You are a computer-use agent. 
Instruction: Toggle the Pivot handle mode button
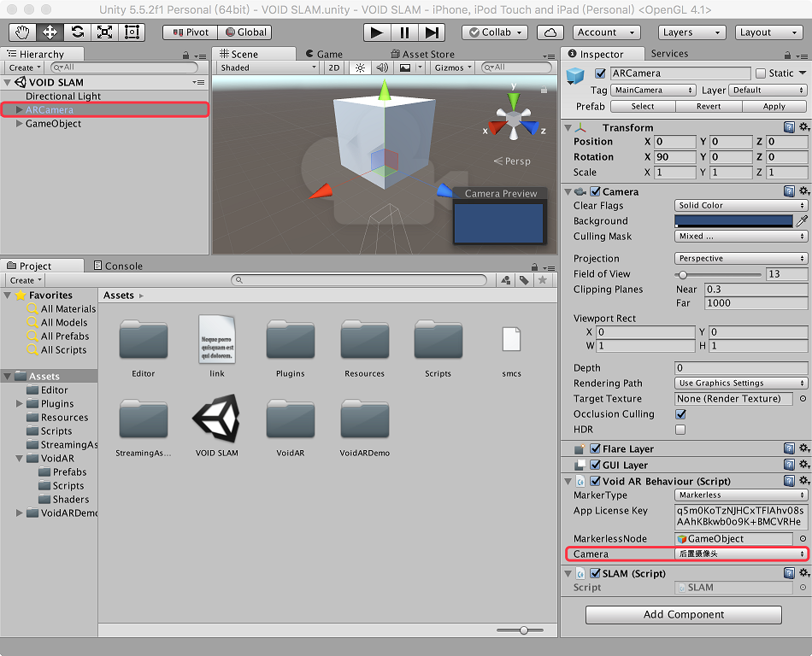point(190,32)
